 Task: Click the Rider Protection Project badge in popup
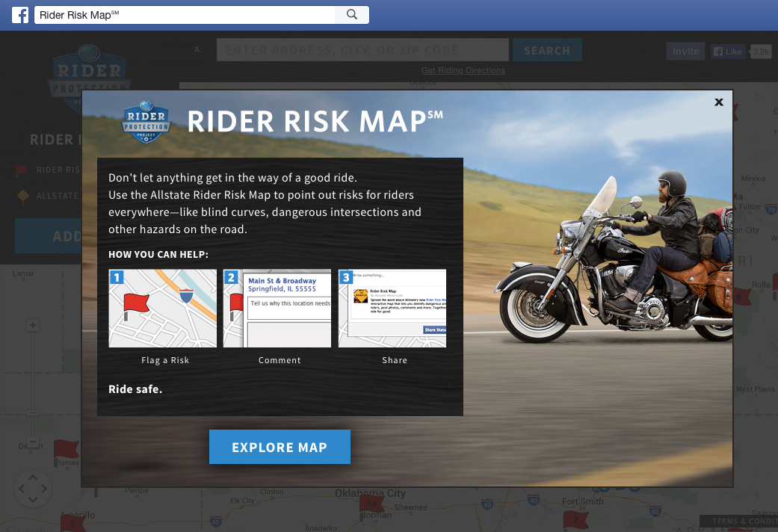coord(146,122)
